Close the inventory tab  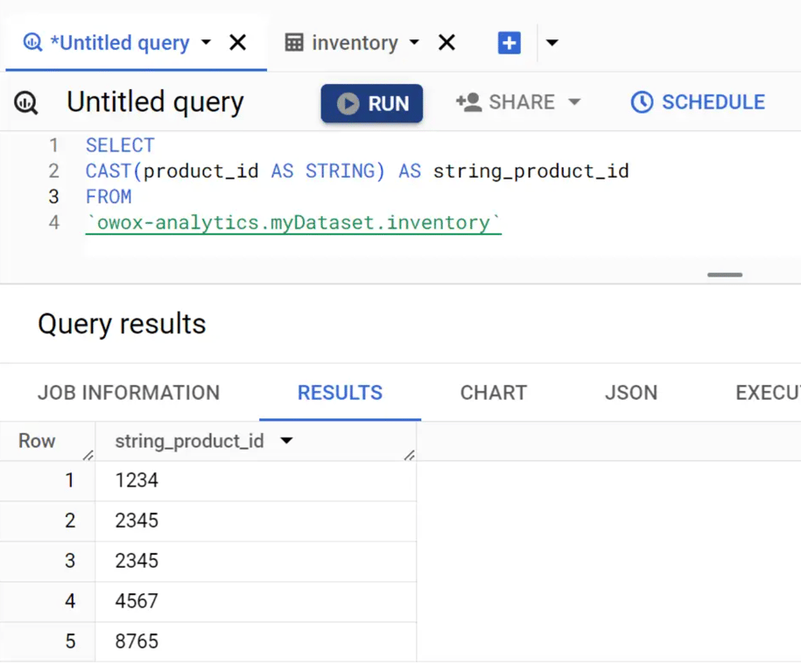click(x=446, y=42)
